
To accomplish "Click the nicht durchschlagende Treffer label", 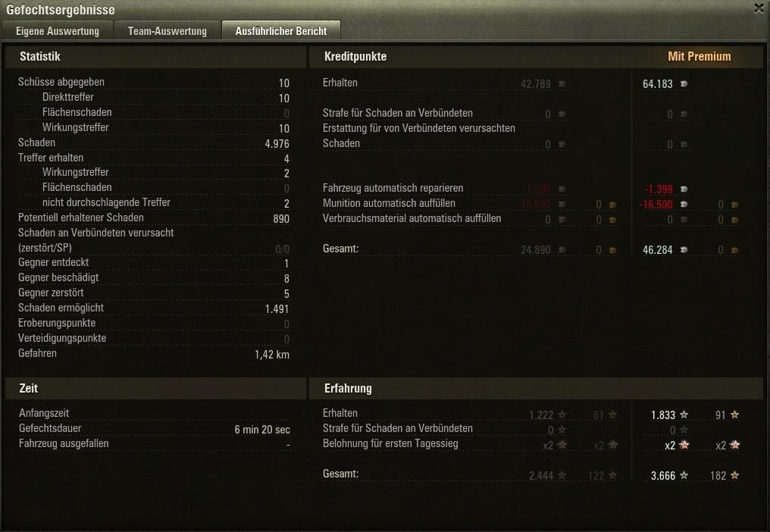I will coord(106,202).
